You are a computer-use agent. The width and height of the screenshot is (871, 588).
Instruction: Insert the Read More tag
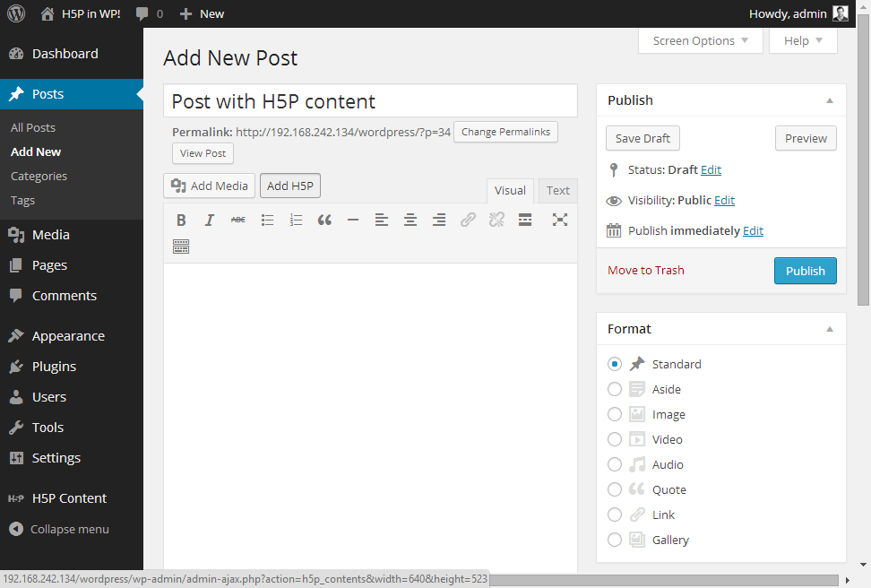click(525, 220)
